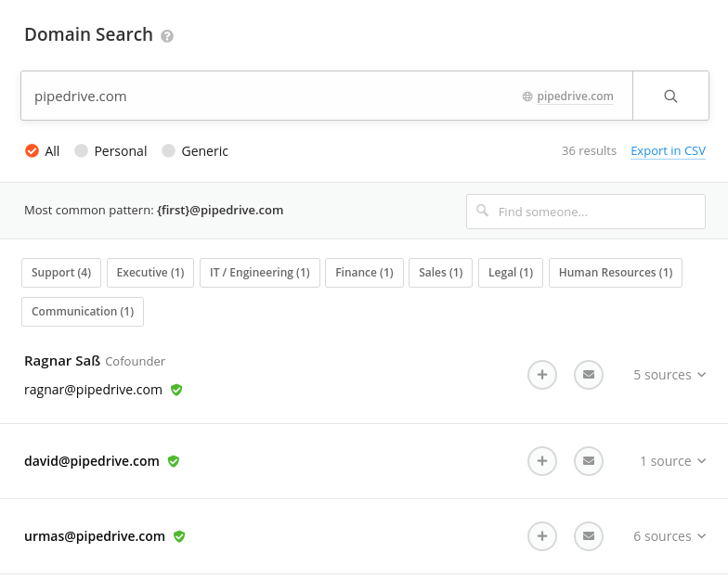The width and height of the screenshot is (728, 579).
Task: Filter by Legal (1) department
Action: tap(511, 273)
